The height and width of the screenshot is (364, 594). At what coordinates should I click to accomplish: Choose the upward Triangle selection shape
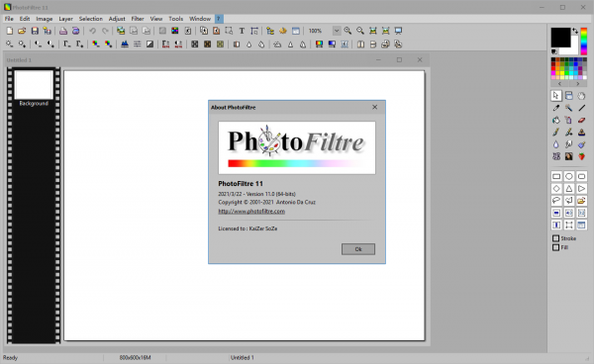coord(569,189)
